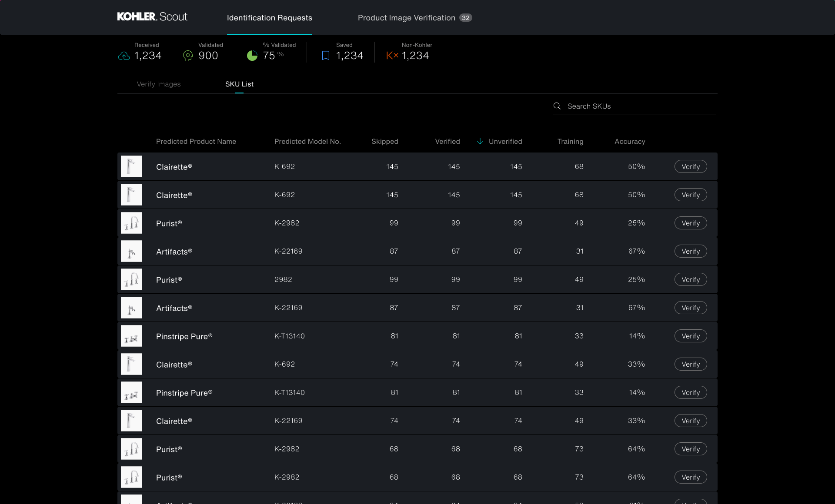Sort by Accuracy column header
The width and height of the screenshot is (835, 504).
pyautogui.click(x=629, y=142)
